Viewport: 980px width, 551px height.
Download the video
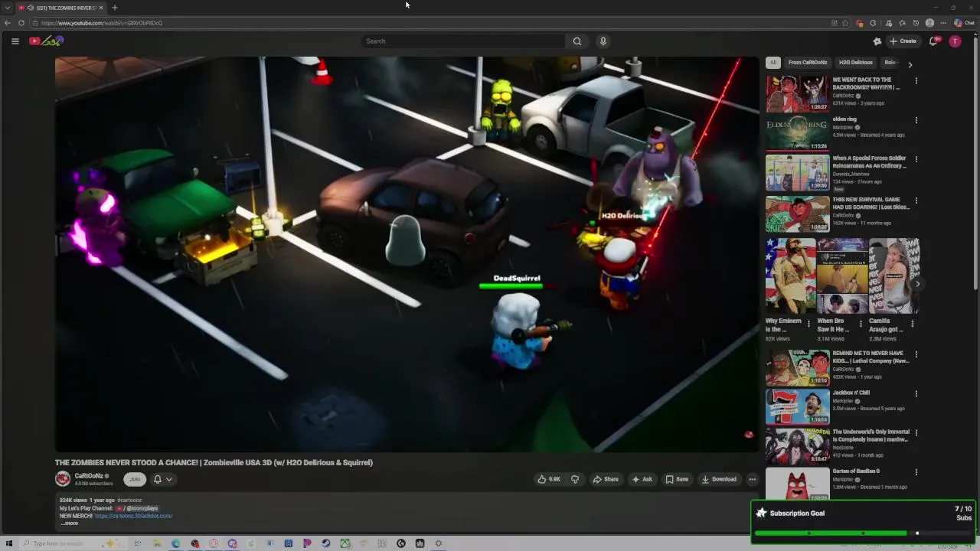tap(719, 479)
